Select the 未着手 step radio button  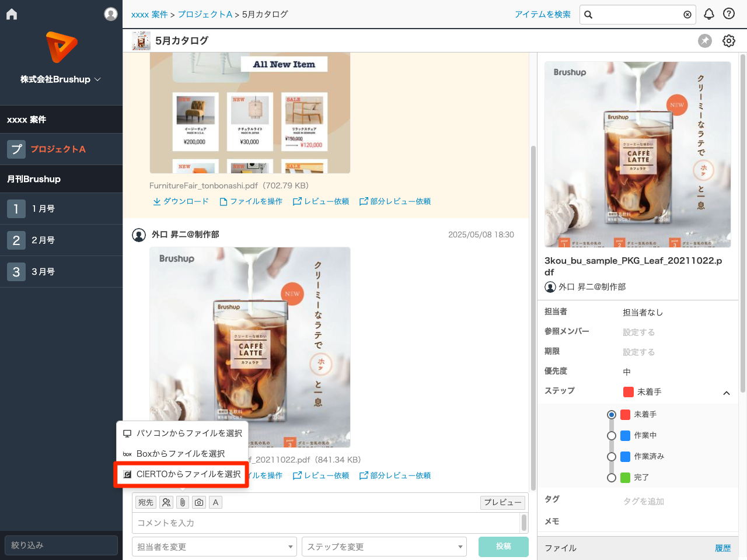pos(612,415)
